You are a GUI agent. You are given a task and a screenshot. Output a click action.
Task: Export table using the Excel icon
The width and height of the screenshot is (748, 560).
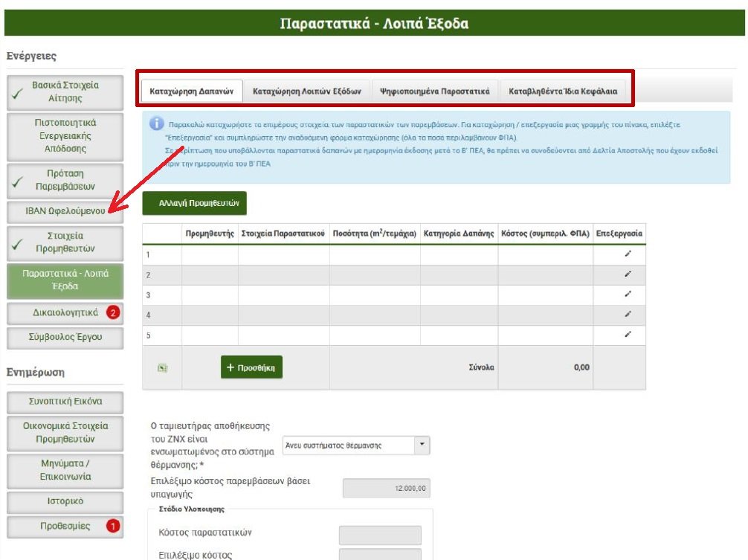(x=162, y=367)
